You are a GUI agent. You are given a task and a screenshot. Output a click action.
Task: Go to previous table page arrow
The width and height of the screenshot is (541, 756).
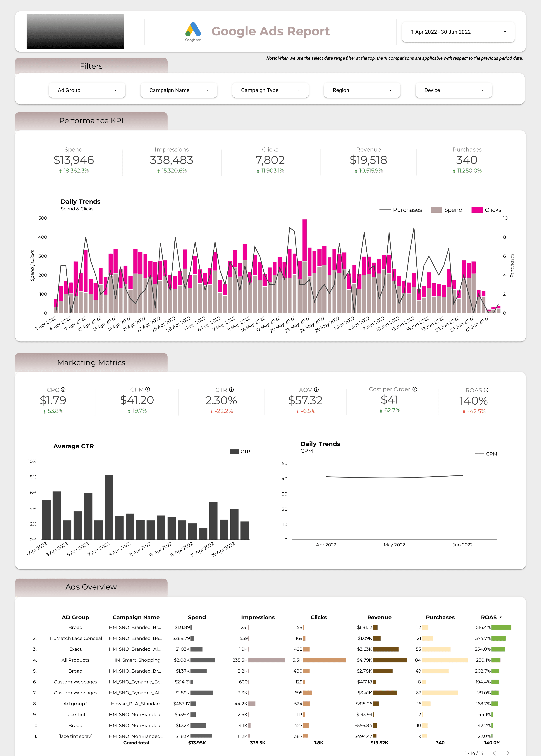click(494, 753)
